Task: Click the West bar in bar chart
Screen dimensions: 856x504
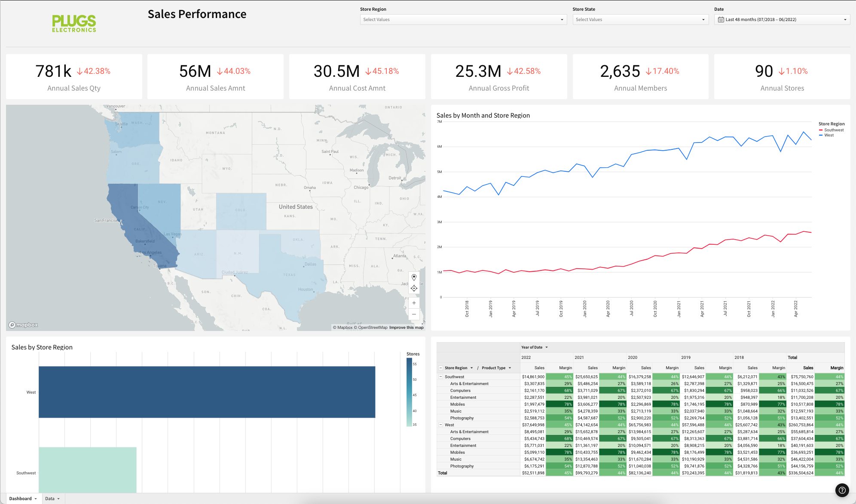Action: click(x=207, y=392)
